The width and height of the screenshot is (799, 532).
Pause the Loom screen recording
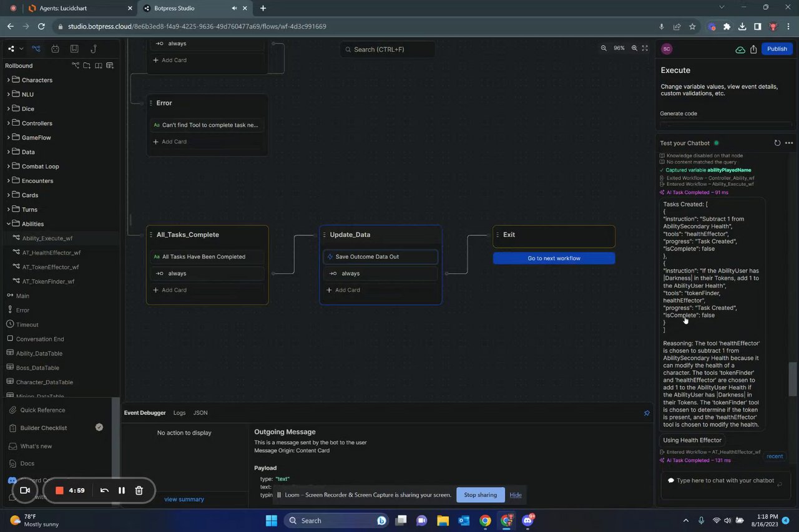122,490
